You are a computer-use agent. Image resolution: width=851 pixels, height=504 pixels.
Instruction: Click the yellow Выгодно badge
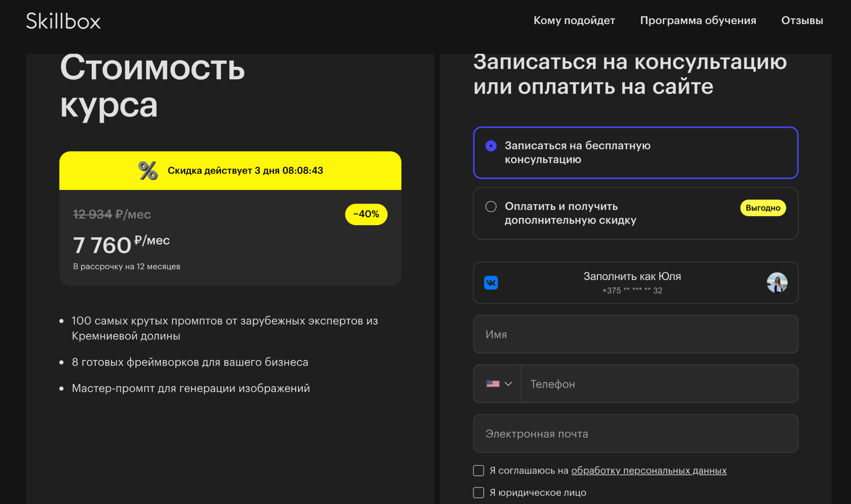coord(762,208)
